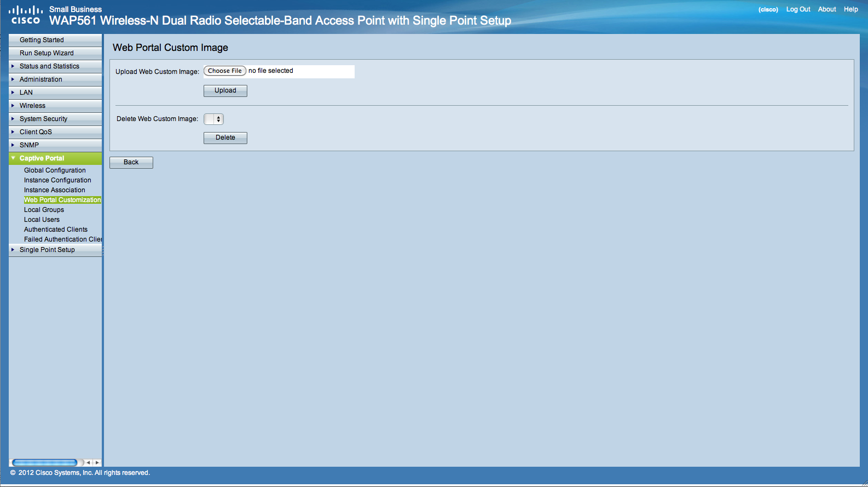Click the sidebar horizontal scrollbar thumb
This screenshot has width=868, height=487.
45,463
